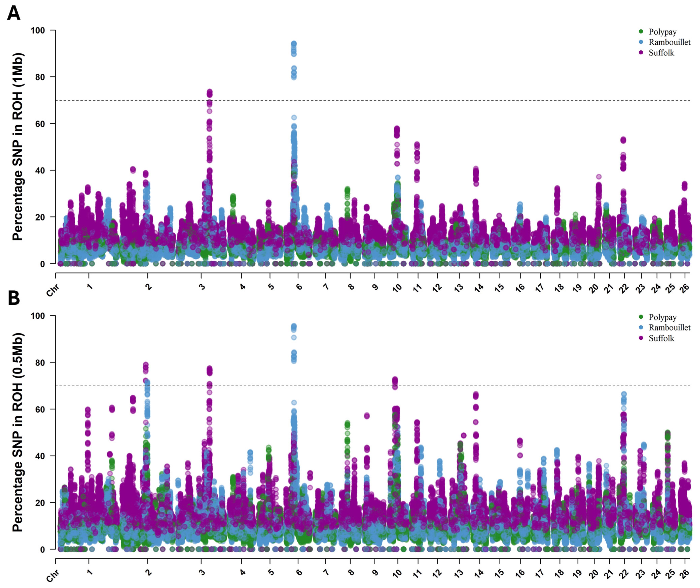Click the Suffolk peak near 53 on chromosome 22, panel A
The image size is (700, 588).
click(623, 140)
